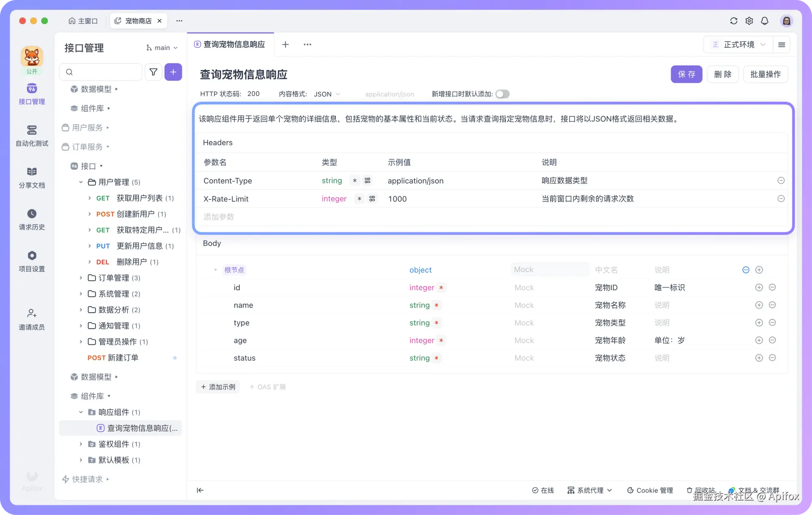Enable the 新增接口时默认添加 switch
The image size is (812, 515).
coord(502,94)
